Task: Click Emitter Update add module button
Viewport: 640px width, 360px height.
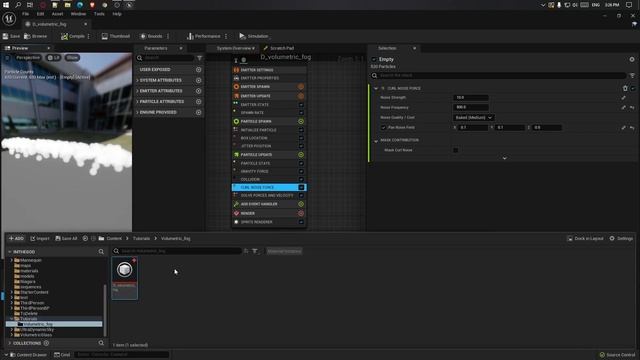Action: (301, 96)
